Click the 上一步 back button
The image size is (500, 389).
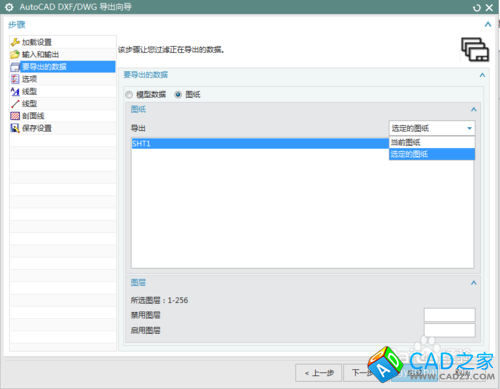tap(318, 373)
